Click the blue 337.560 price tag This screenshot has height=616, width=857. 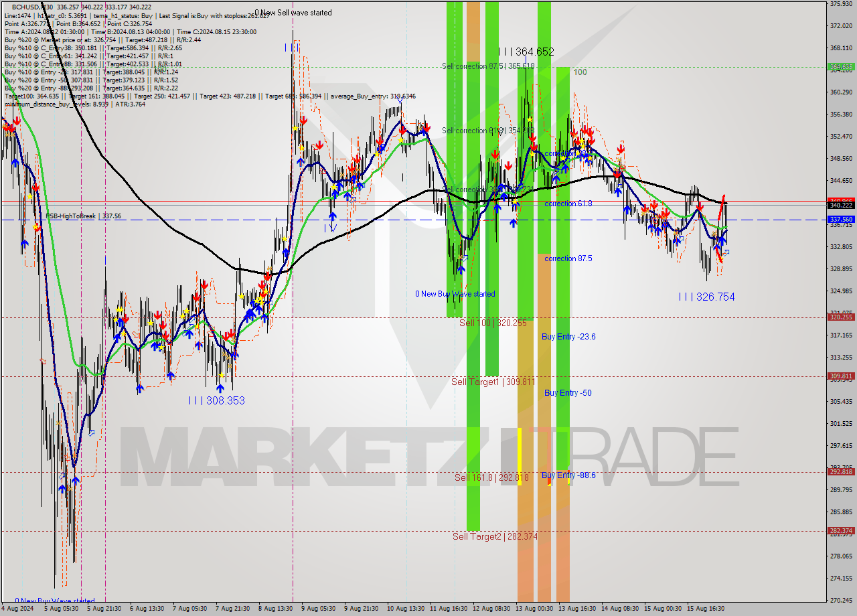click(x=842, y=219)
